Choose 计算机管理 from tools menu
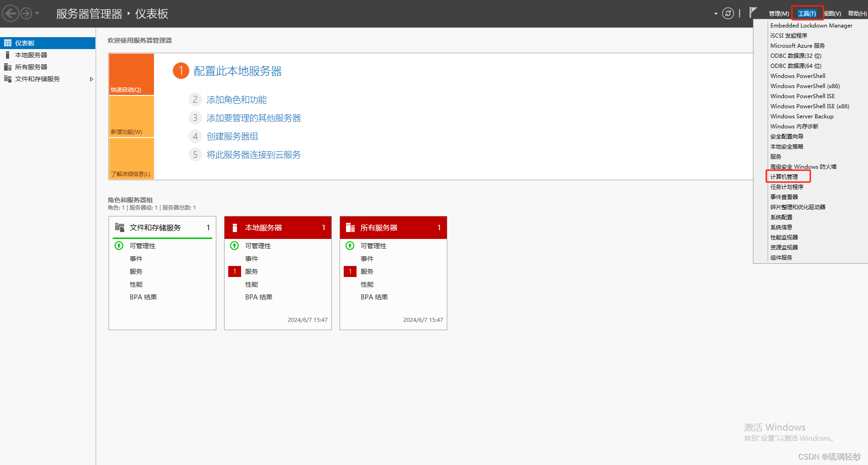 coord(784,177)
